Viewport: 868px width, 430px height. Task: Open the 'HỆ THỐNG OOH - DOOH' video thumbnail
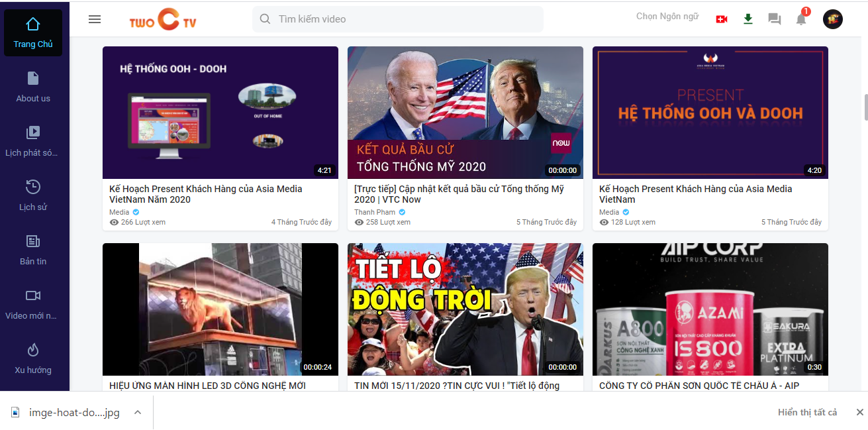220,113
